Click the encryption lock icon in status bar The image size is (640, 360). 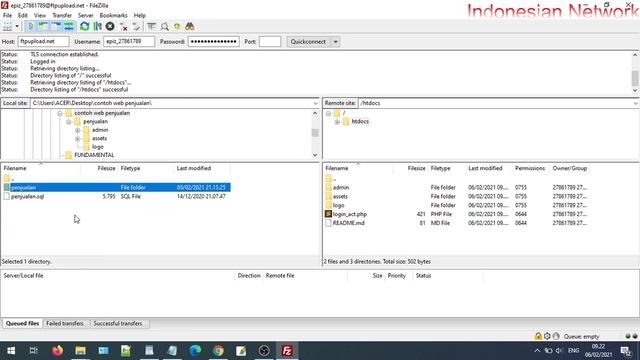(x=538, y=336)
